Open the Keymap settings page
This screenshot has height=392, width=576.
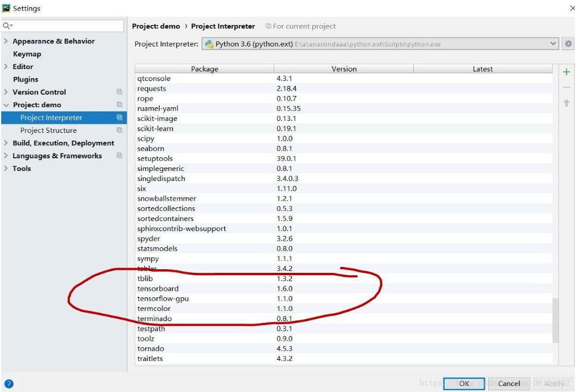(x=27, y=54)
